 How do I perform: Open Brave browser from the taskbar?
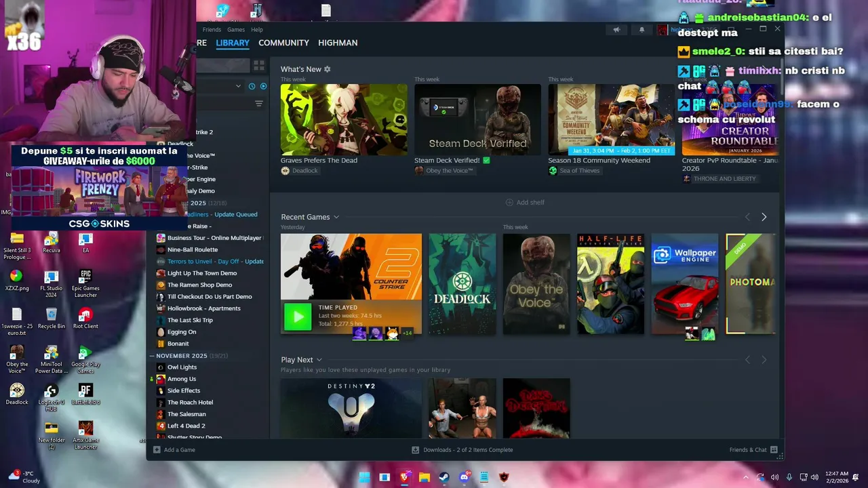click(405, 477)
